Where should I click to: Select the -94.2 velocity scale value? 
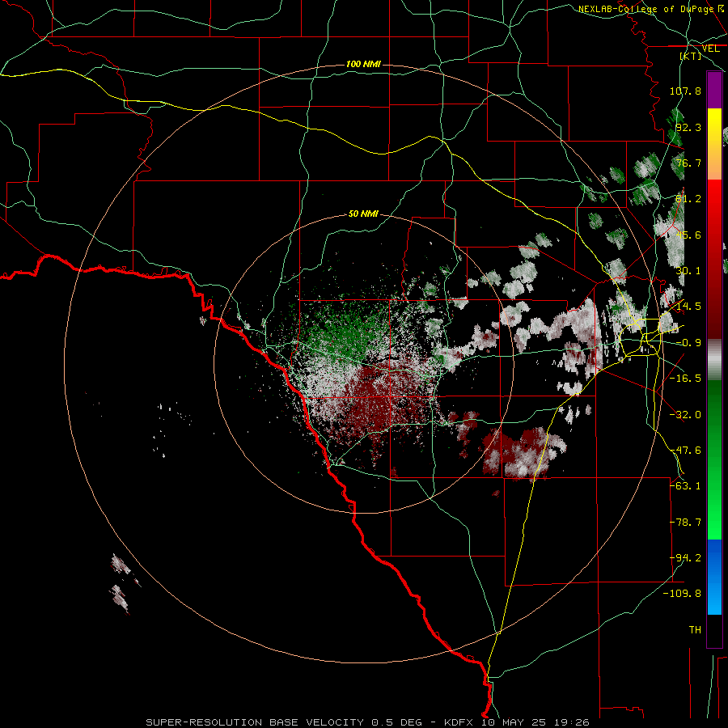point(685,558)
